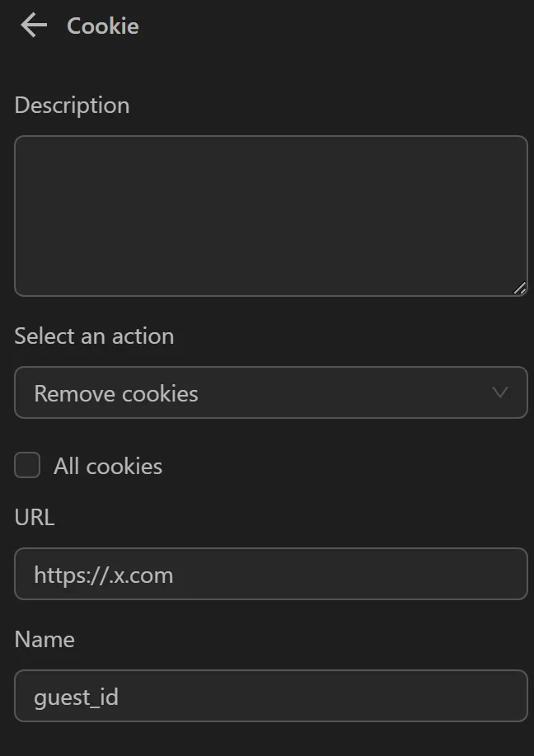Focus the Description text area
Screen dimensions: 534x756
pyautogui.click(x=271, y=215)
